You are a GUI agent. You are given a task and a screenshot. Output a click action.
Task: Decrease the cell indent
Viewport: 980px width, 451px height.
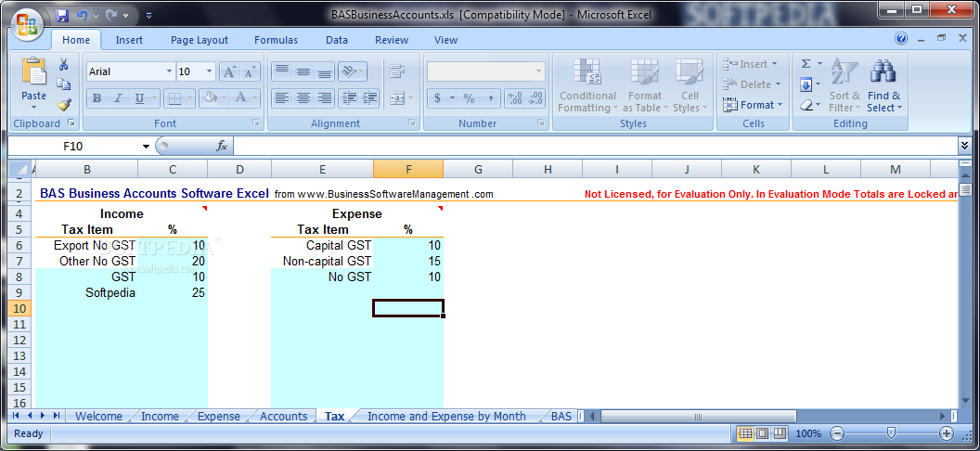click(x=349, y=98)
